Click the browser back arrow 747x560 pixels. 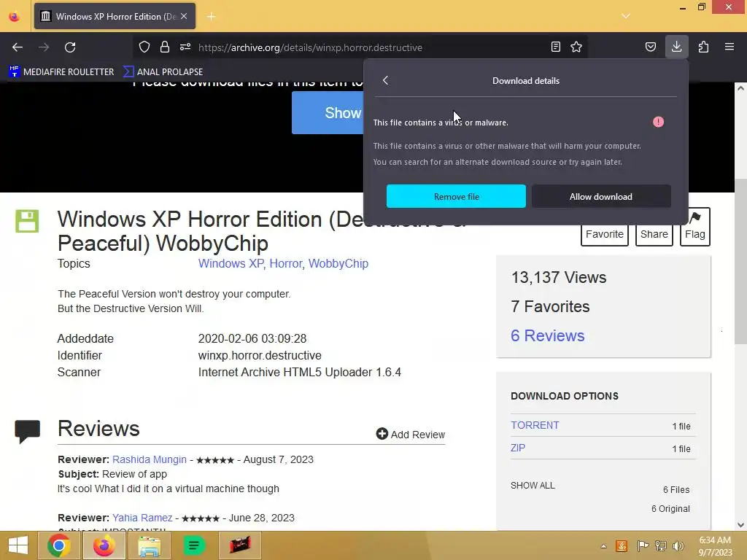click(x=18, y=47)
